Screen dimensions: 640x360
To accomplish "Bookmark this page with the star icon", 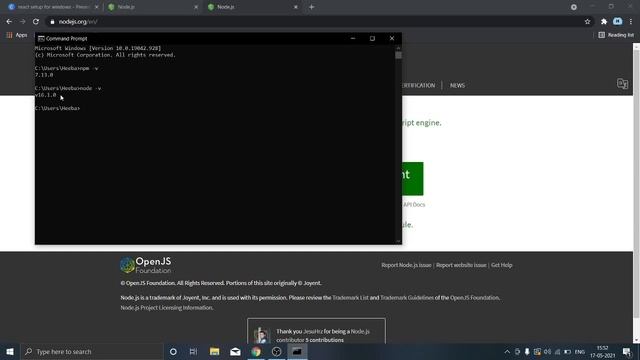I will click(x=587, y=22).
